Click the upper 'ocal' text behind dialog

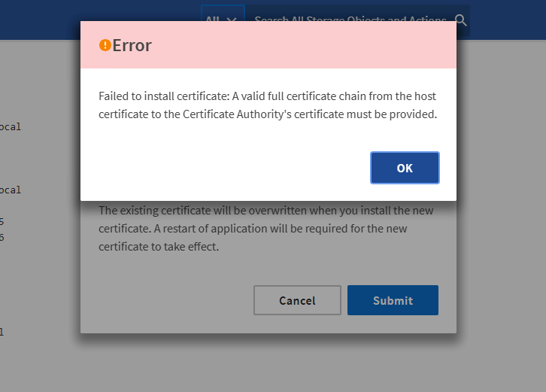pos(11,126)
